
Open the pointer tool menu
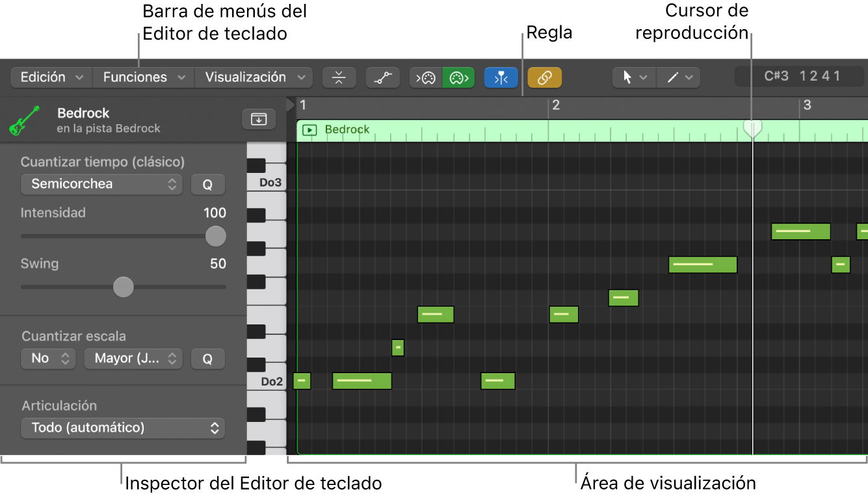click(635, 77)
